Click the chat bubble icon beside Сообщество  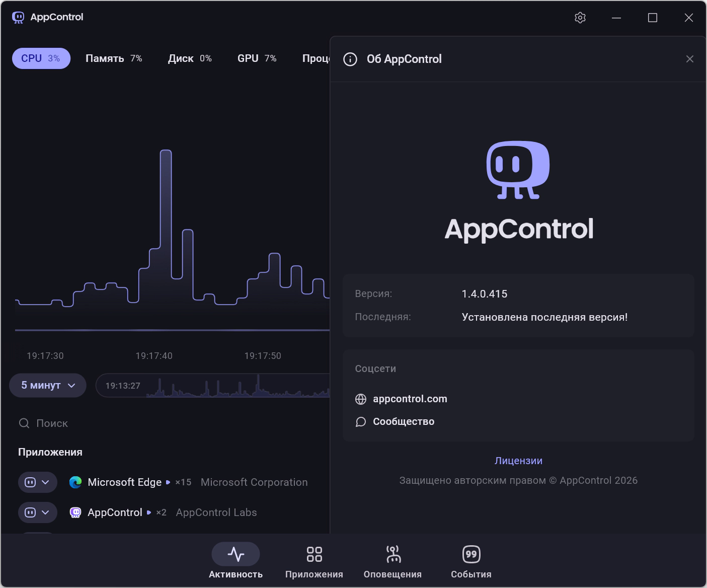click(x=361, y=422)
